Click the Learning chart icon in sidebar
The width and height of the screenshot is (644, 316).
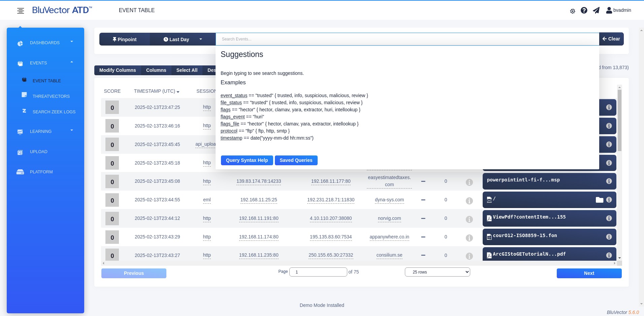[x=20, y=132]
